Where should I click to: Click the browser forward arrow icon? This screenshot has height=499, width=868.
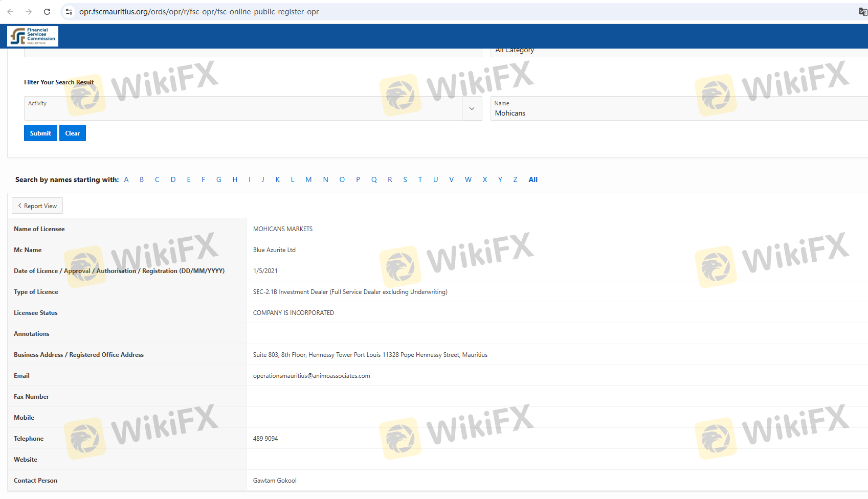[29, 12]
